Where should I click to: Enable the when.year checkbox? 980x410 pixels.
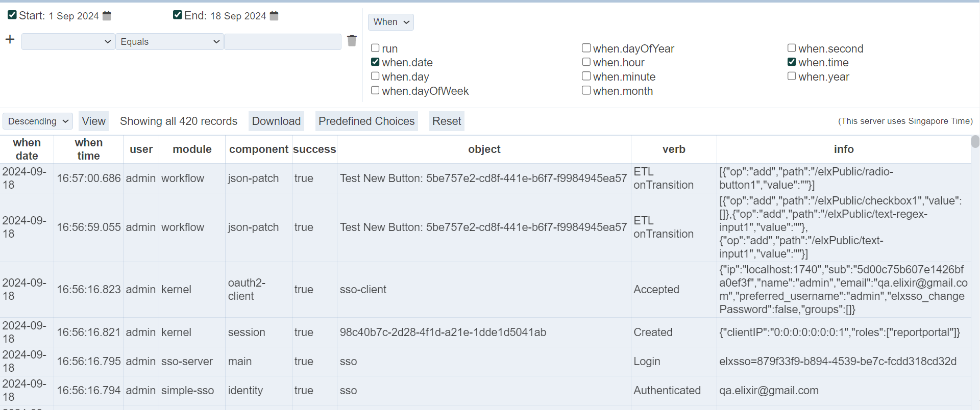(x=792, y=76)
